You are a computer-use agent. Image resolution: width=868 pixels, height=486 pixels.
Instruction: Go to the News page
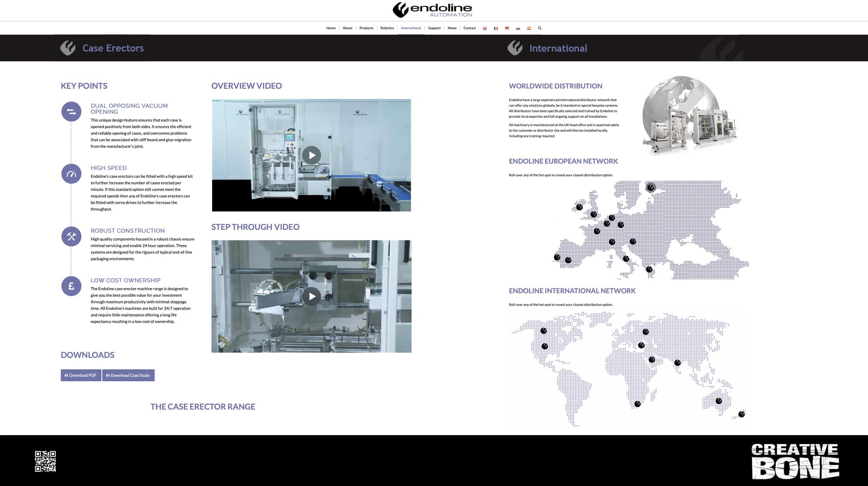click(x=452, y=28)
